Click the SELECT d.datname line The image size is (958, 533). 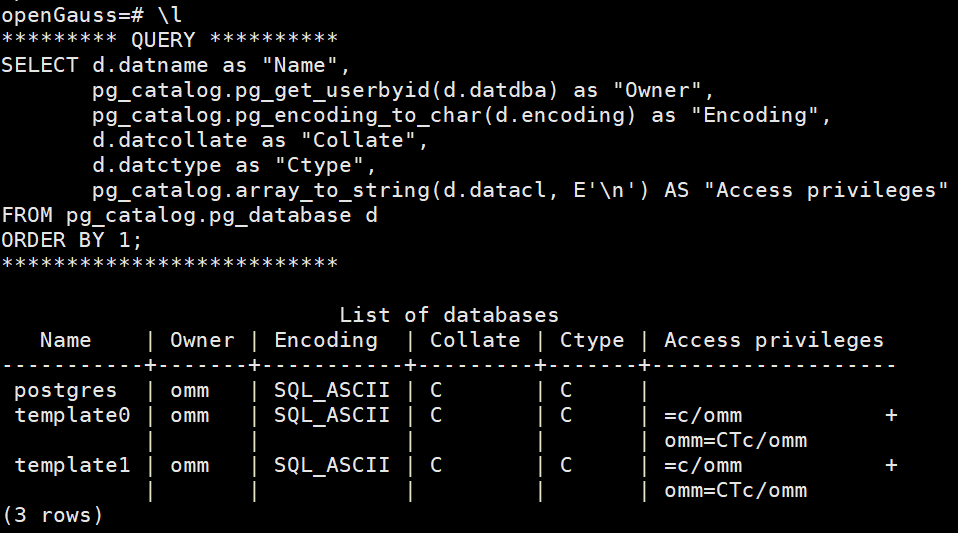click(176, 65)
